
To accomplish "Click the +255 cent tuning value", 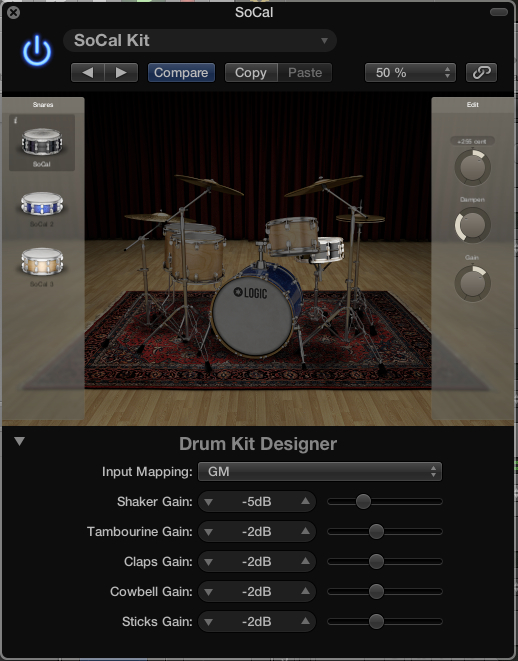I will coord(472,141).
